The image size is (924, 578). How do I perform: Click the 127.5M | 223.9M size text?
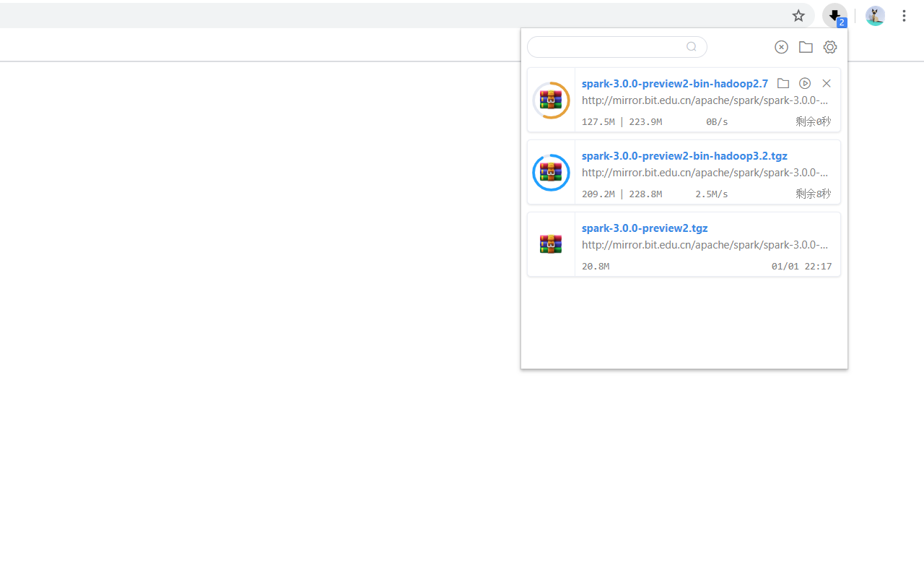pyautogui.click(x=622, y=122)
